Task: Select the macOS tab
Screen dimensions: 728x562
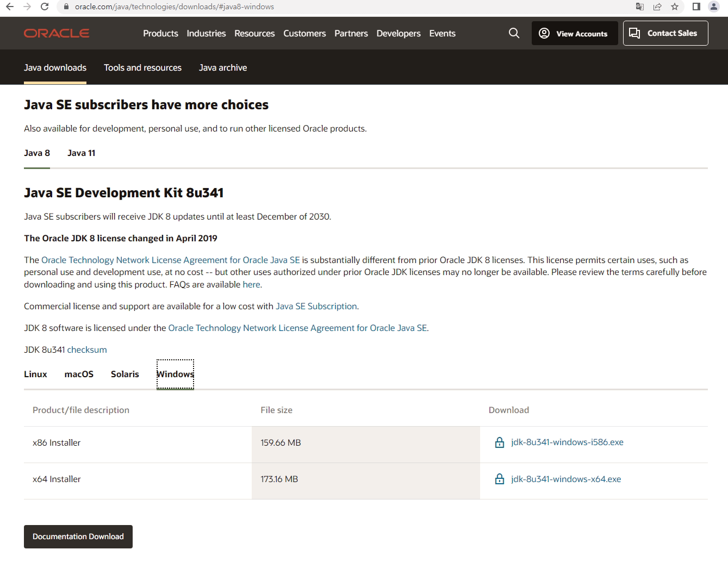Action: (x=79, y=374)
